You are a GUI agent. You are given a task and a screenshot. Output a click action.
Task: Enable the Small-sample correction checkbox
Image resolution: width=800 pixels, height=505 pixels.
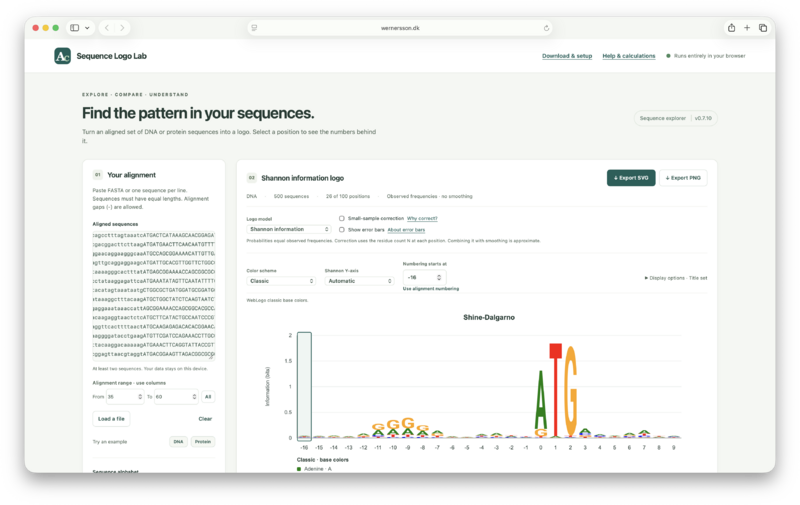click(341, 218)
